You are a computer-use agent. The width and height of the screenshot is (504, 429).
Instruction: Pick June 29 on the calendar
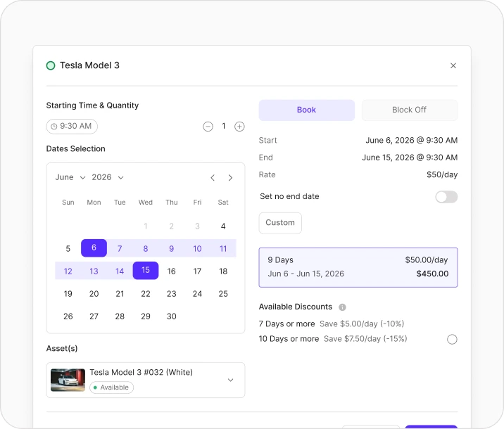pos(146,316)
